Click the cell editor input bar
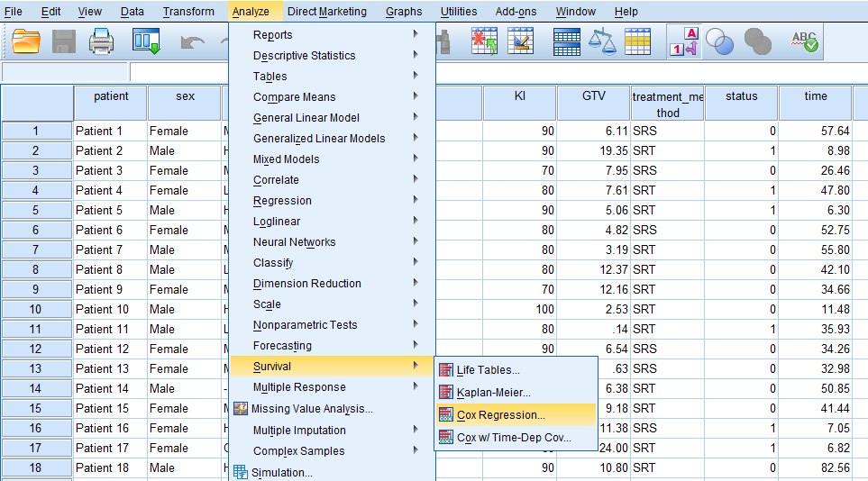This screenshot has height=481, width=868. tap(498, 72)
